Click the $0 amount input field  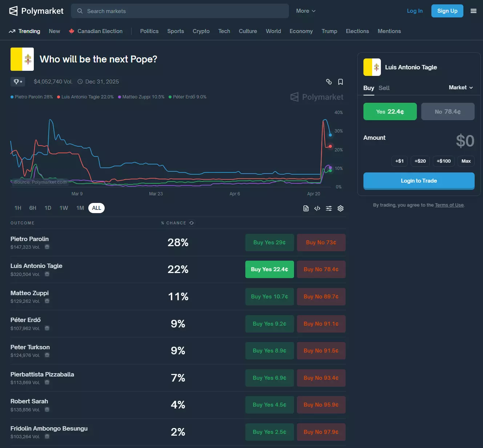click(465, 141)
